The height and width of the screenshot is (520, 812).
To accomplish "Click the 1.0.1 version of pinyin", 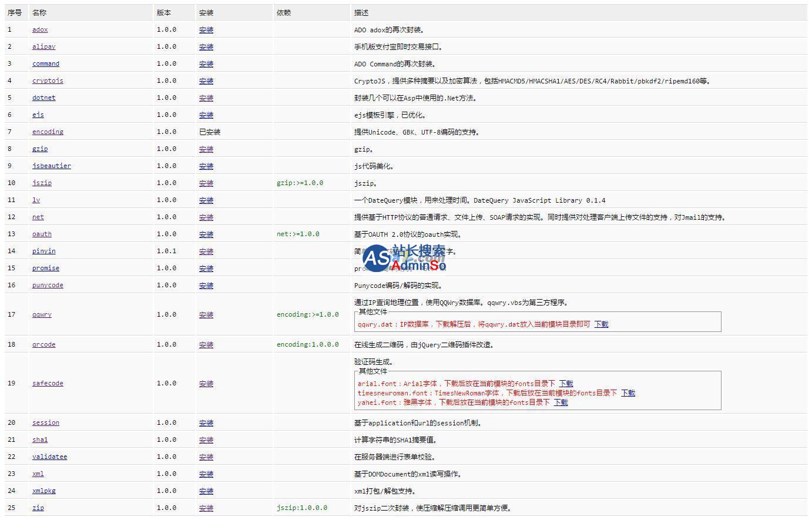I will 167,251.
